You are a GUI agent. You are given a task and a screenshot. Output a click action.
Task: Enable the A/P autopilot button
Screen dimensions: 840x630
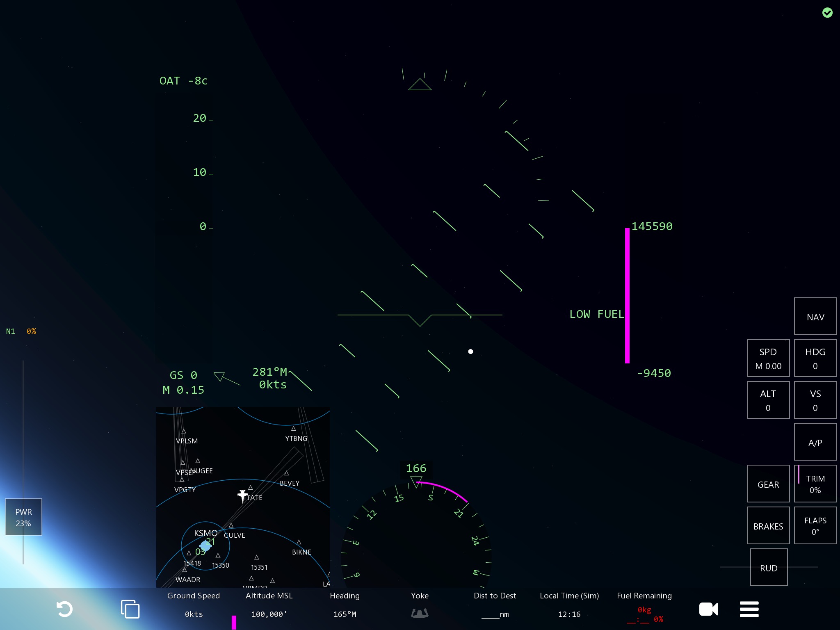click(815, 442)
